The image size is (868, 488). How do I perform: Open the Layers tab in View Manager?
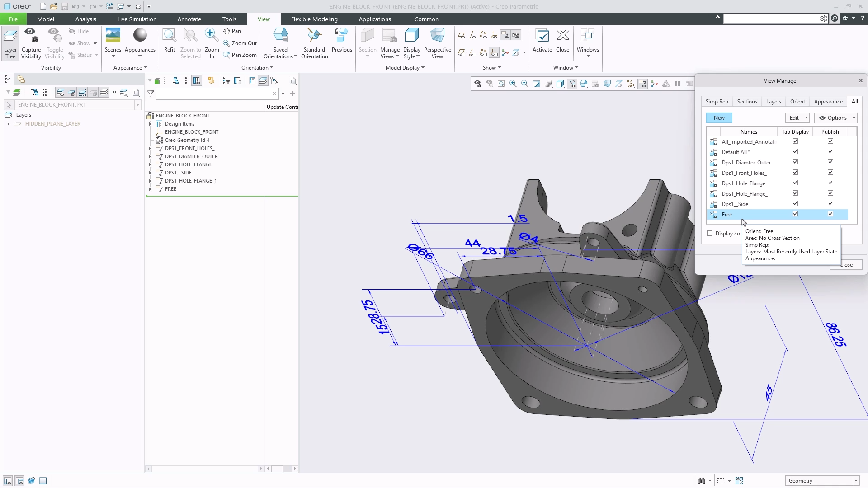(x=774, y=102)
